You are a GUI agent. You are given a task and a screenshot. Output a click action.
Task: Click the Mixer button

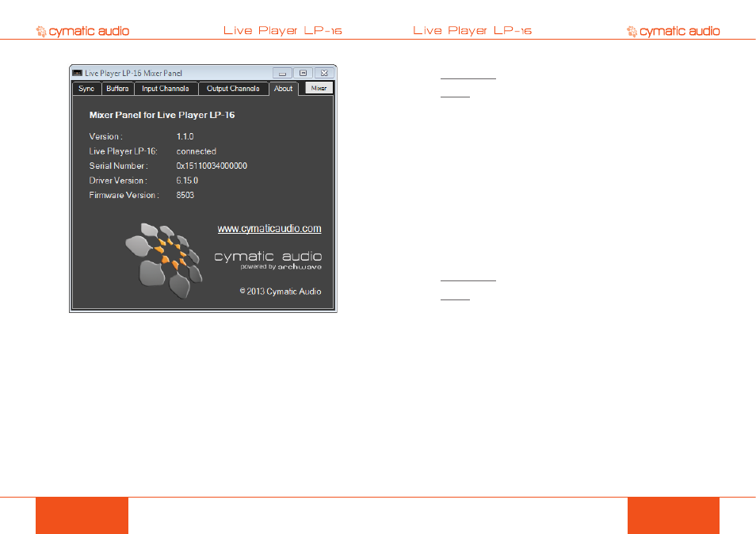[x=319, y=88]
